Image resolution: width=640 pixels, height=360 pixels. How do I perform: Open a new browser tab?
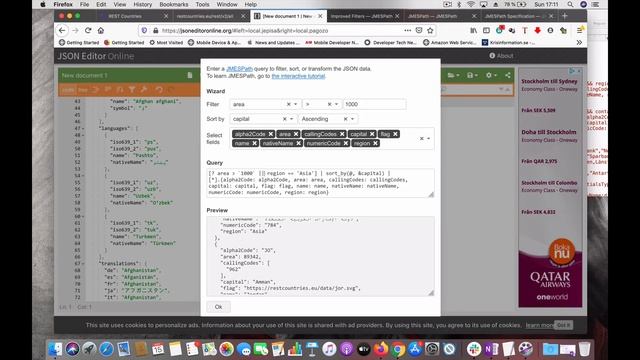click(x=565, y=16)
